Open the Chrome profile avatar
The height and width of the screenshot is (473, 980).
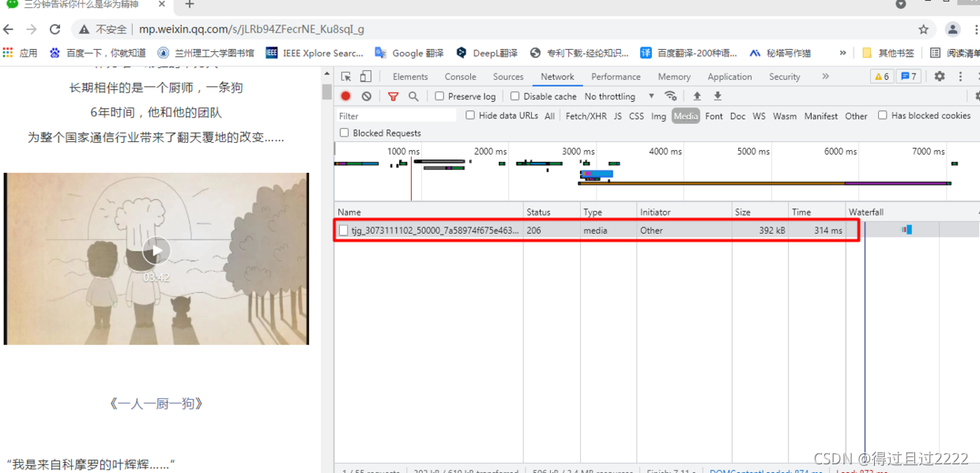point(952,29)
